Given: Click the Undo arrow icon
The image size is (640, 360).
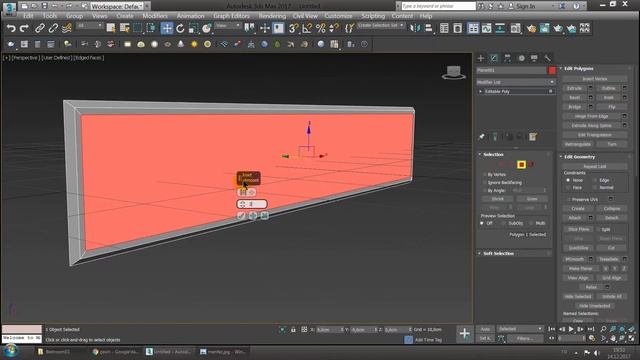Looking at the screenshot, I should click(x=11, y=28).
